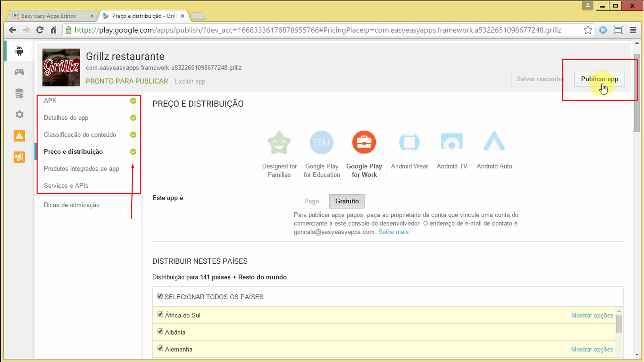Select the Google Play for Work briefcase icon
Viewport: 644px width, 362px height.
pyautogui.click(x=364, y=142)
